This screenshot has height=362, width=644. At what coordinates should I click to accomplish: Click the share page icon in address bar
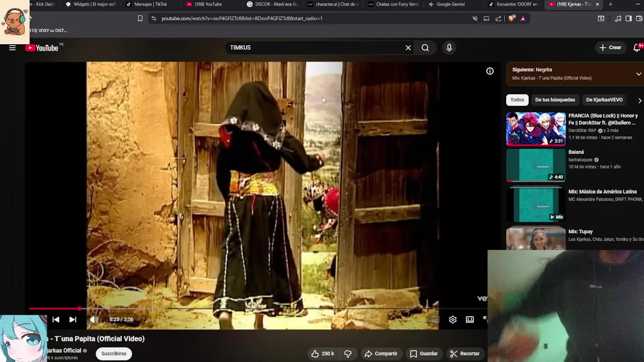click(498, 19)
